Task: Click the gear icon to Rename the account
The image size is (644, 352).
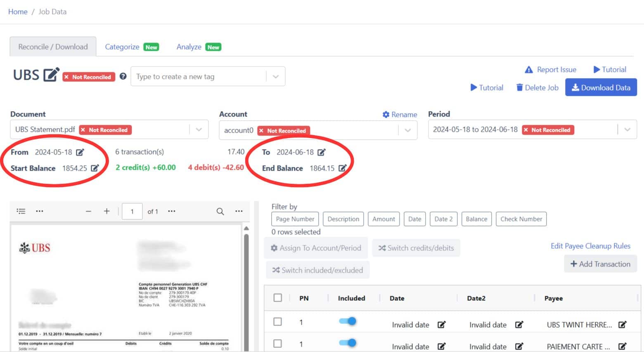Action: (x=386, y=114)
